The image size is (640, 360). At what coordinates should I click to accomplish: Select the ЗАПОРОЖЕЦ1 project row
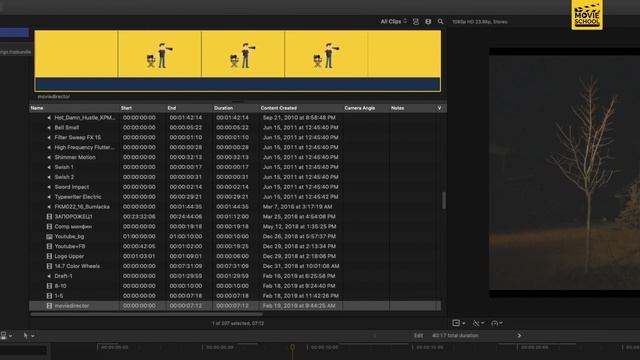tap(235, 217)
